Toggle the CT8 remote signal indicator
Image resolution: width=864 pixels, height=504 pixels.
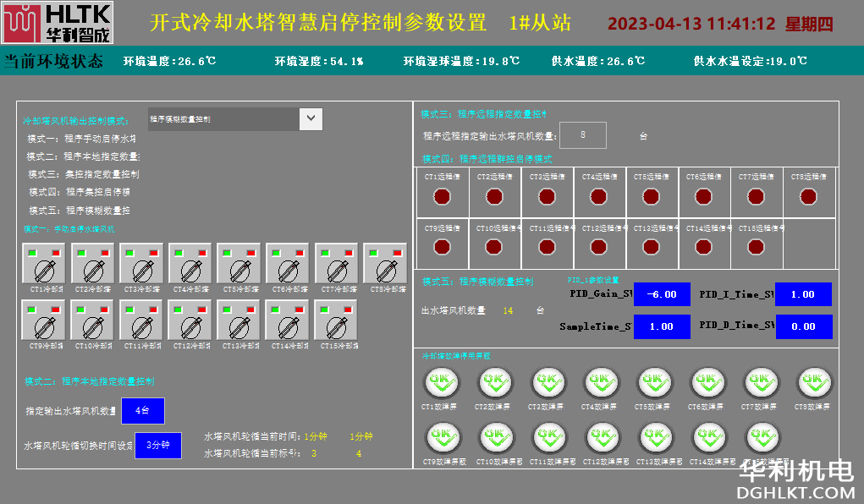coord(808,197)
